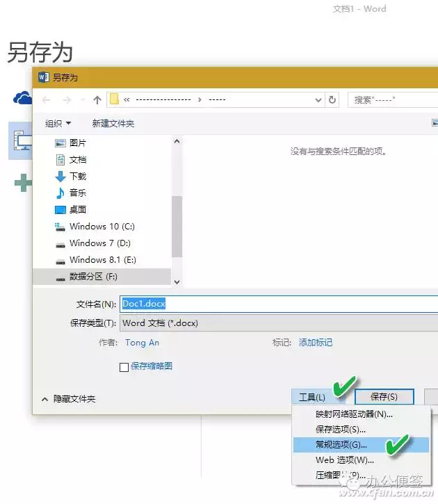Choose 保存选项(S)... menu item
The width and height of the screenshot is (438, 504).
361,430
